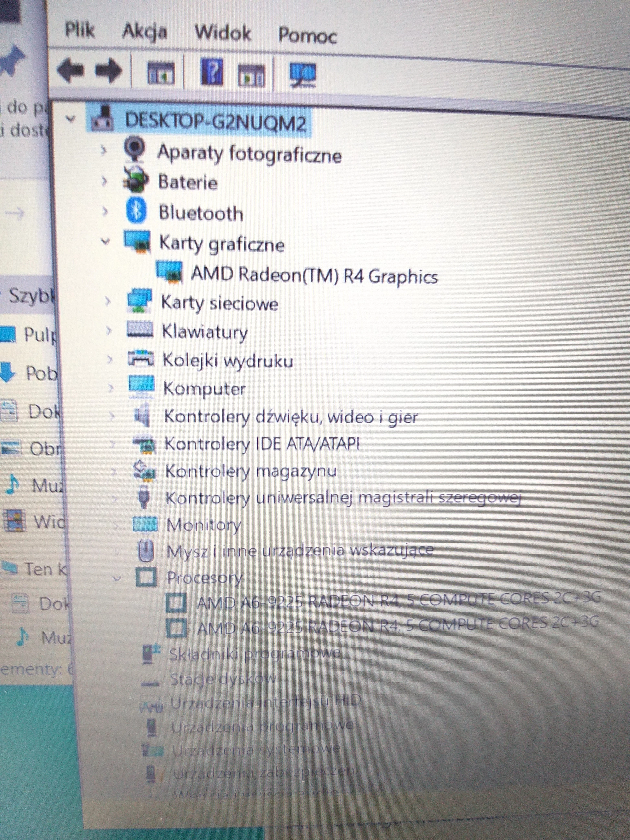
Task: Expand the Kolejki wydruku category
Action: coord(110,359)
